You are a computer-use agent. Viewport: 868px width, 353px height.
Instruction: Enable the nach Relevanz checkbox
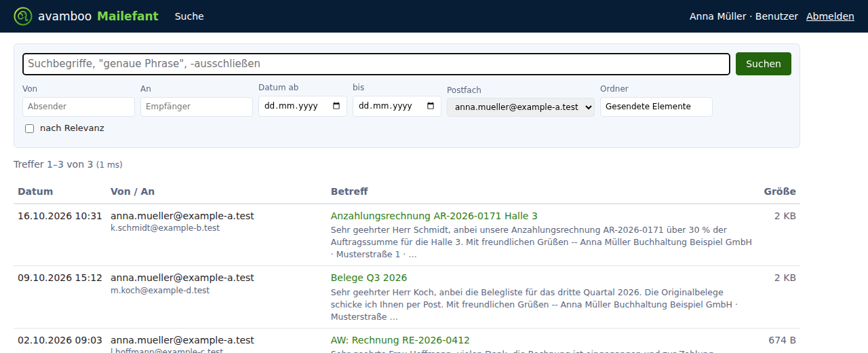[29, 128]
